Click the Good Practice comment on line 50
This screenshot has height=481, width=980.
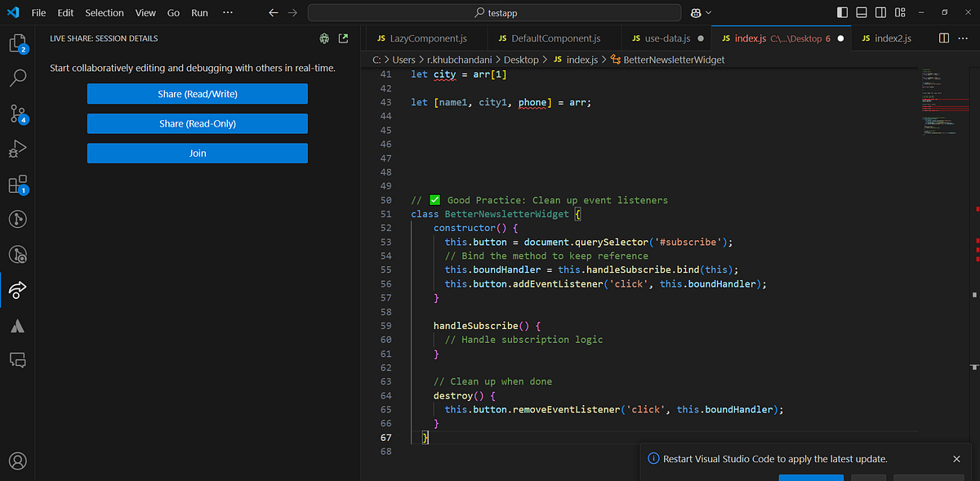539,200
